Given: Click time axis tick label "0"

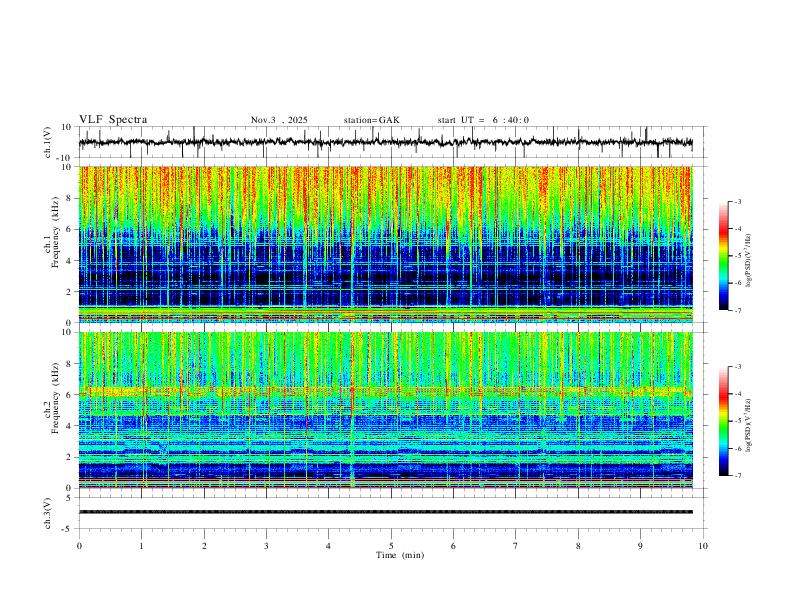Looking at the screenshot, I should pyautogui.click(x=79, y=546).
